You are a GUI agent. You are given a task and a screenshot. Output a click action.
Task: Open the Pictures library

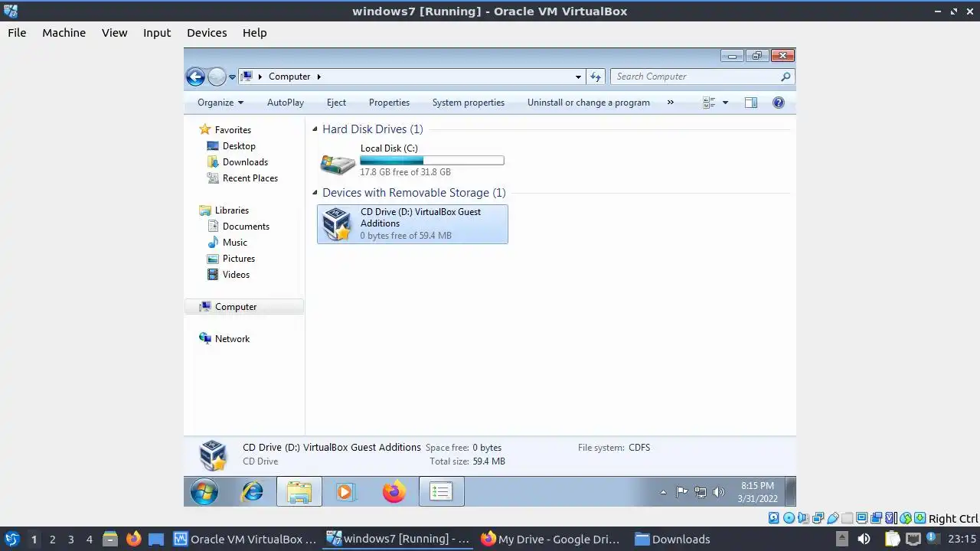[x=238, y=259]
